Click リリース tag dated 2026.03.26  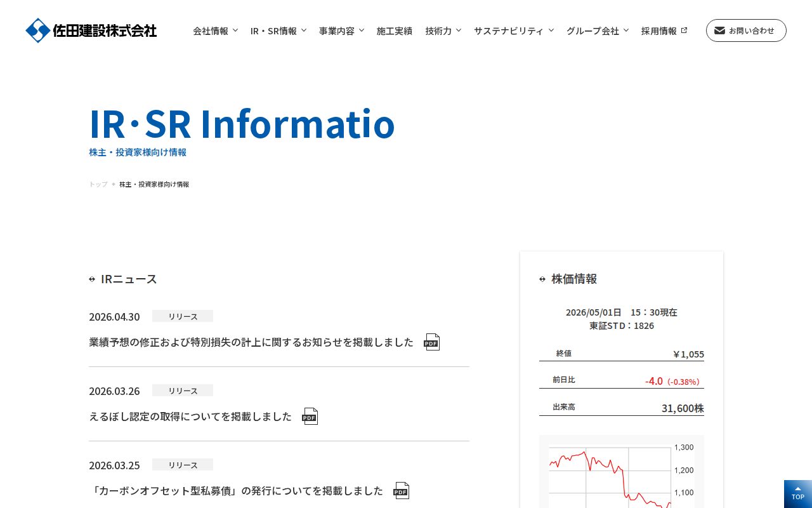pyautogui.click(x=183, y=391)
